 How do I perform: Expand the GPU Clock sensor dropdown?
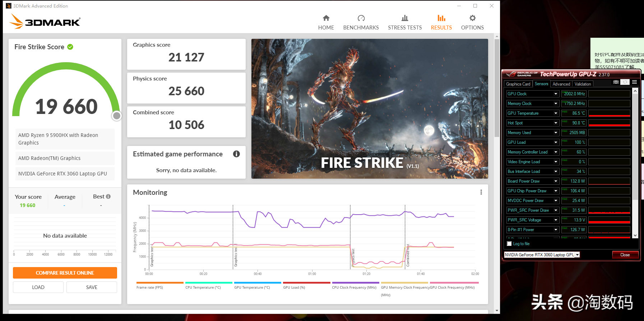pyautogui.click(x=556, y=94)
